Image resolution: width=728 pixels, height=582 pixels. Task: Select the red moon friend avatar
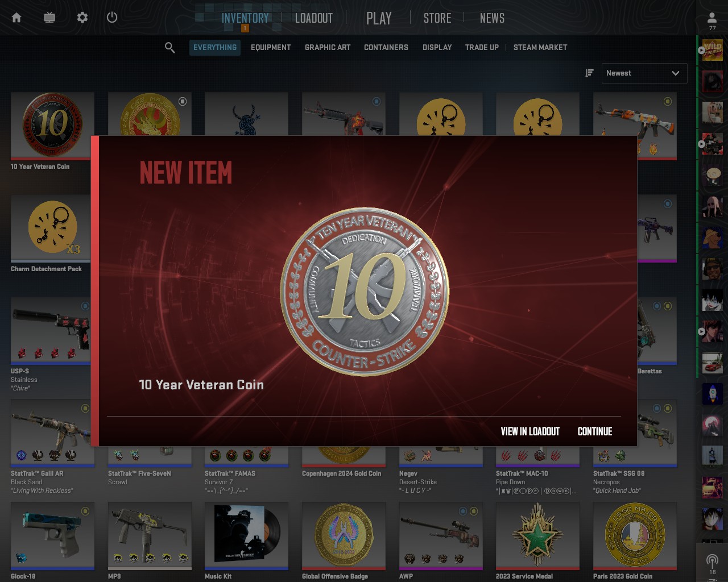click(x=712, y=425)
